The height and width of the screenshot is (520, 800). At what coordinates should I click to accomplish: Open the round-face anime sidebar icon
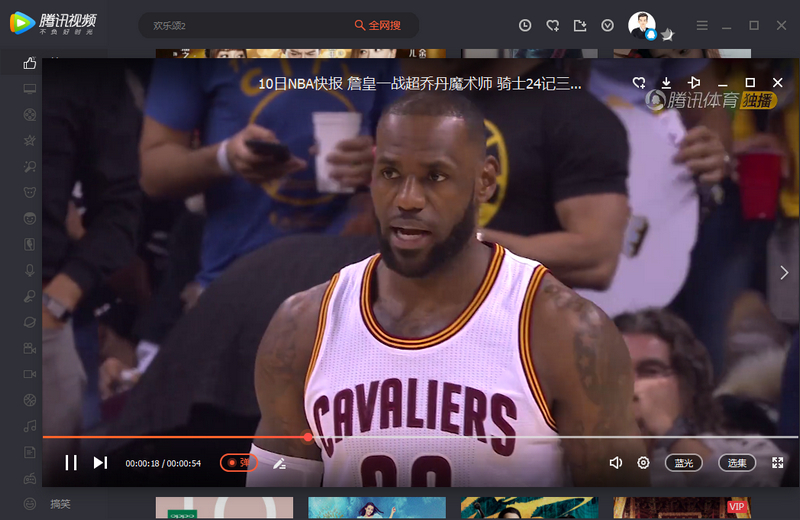point(30,218)
